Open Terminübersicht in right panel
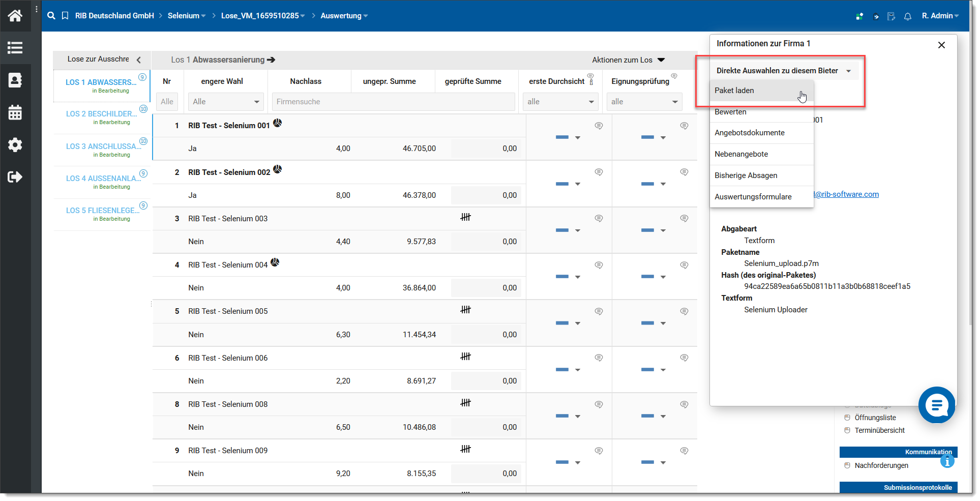Viewport: 980px width, 501px height. [x=879, y=430]
